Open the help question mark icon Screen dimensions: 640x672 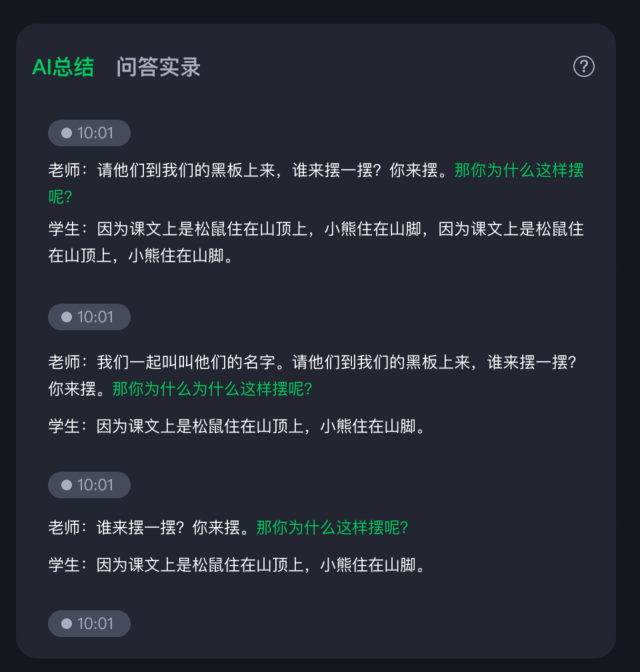pyautogui.click(x=583, y=66)
